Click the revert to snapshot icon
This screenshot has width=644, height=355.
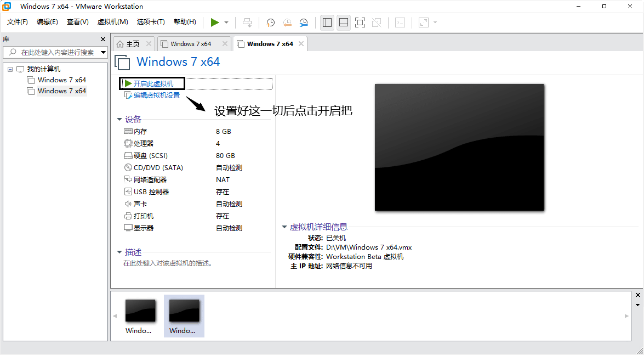287,22
